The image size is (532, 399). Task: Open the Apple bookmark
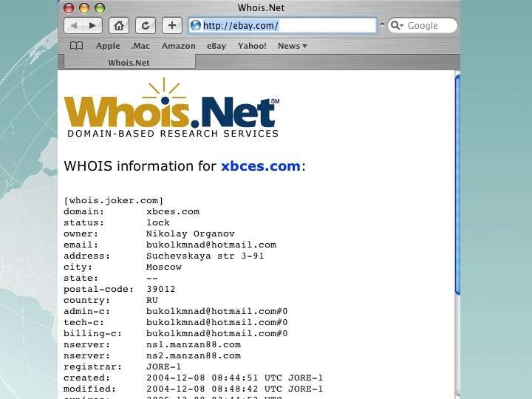pyautogui.click(x=108, y=46)
